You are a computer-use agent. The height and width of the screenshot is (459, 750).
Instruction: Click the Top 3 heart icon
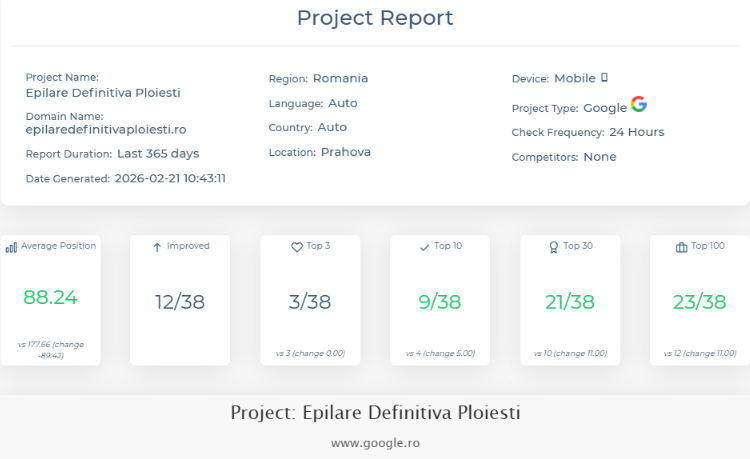296,247
